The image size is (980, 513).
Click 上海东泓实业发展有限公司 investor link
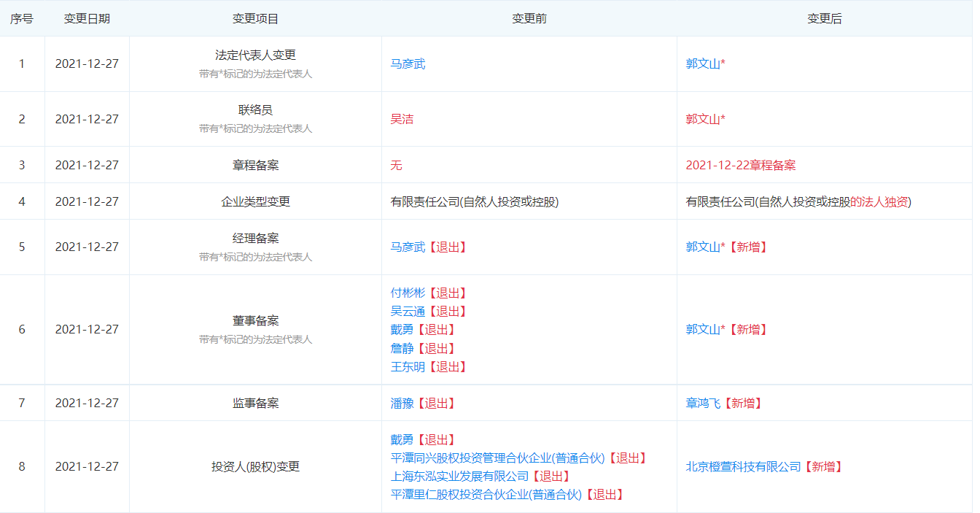click(x=459, y=476)
